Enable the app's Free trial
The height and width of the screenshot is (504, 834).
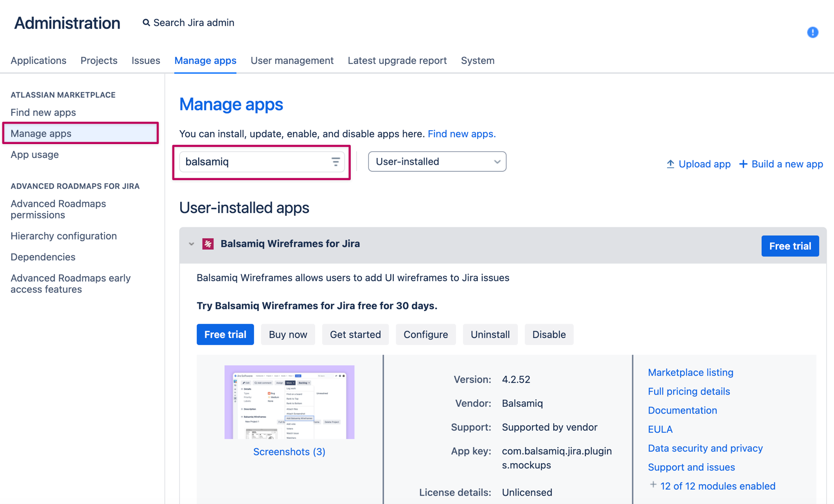point(225,334)
